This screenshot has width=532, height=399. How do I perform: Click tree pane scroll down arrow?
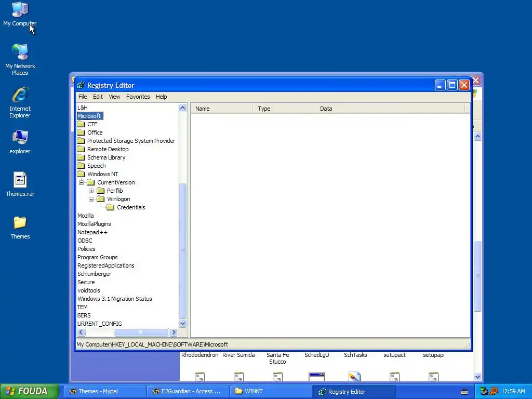click(182, 323)
